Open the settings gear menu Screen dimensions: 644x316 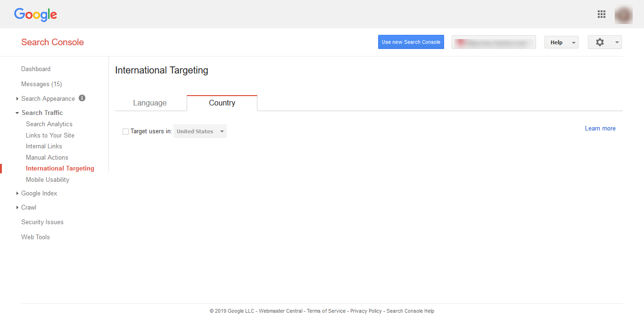pyautogui.click(x=604, y=42)
